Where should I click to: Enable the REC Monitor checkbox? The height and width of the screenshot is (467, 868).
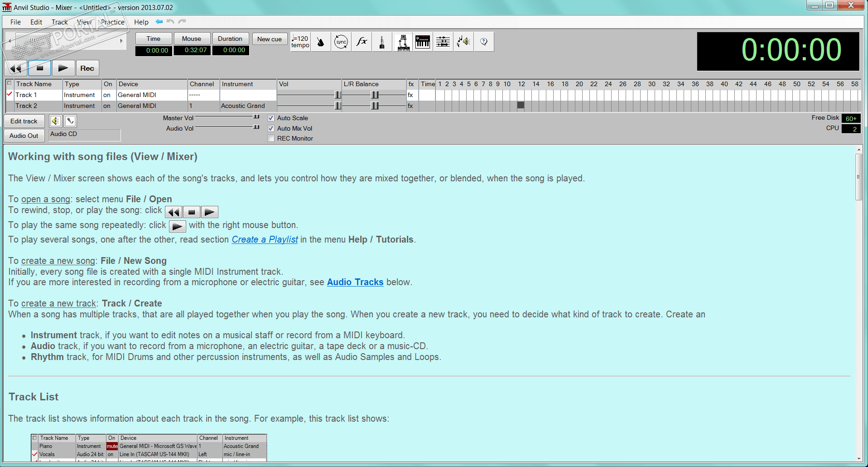click(x=271, y=138)
